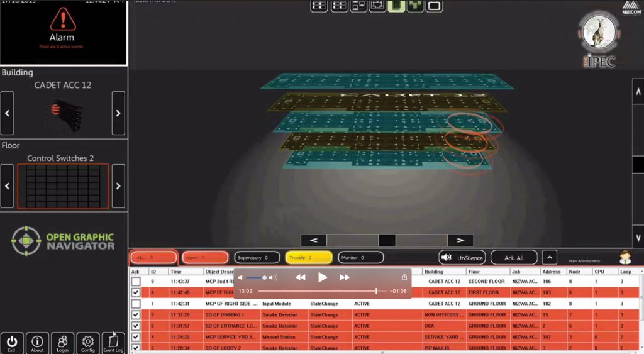Click the Open Graphic Navigator logo
The image size is (644, 354).
[63, 241]
